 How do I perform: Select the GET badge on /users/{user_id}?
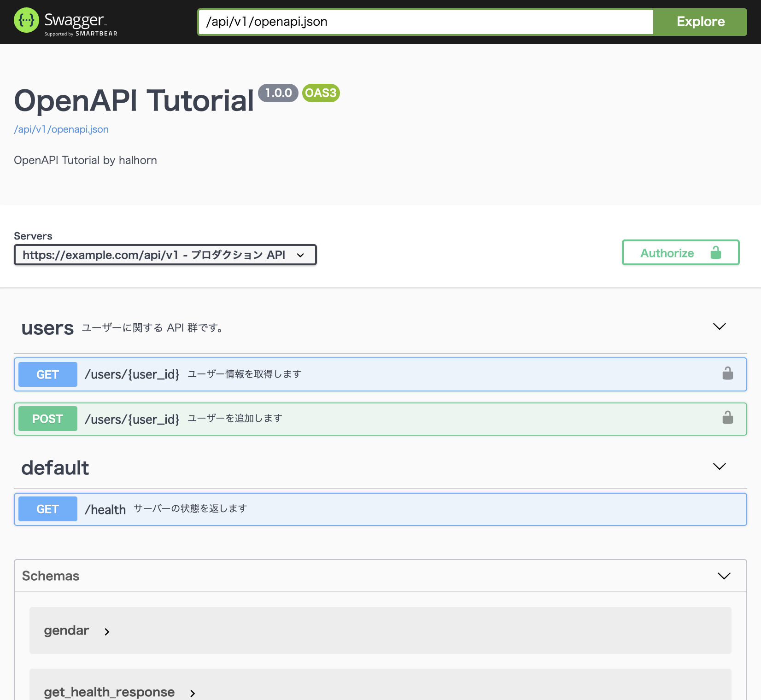tap(47, 374)
